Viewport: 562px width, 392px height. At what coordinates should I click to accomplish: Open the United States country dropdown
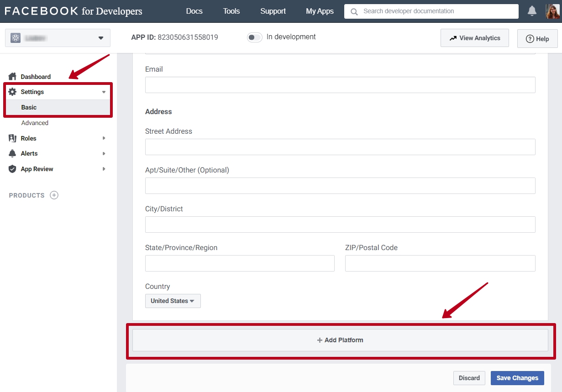tap(173, 301)
